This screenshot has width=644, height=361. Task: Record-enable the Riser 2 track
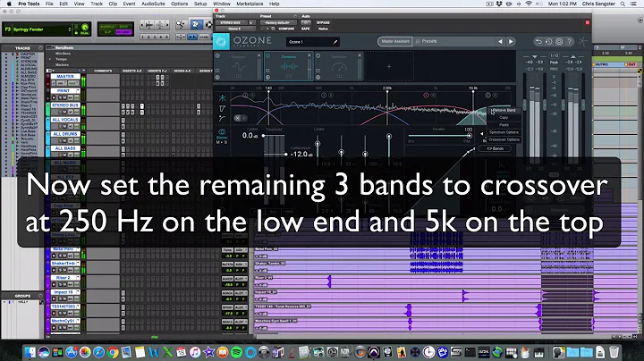[54, 284]
